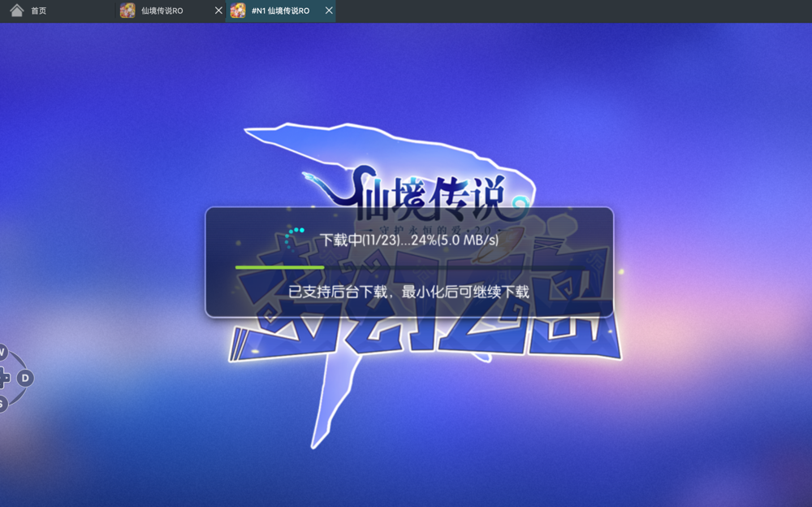
Task: Close the first 仙境传说RO tab
Action: [x=218, y=11]
